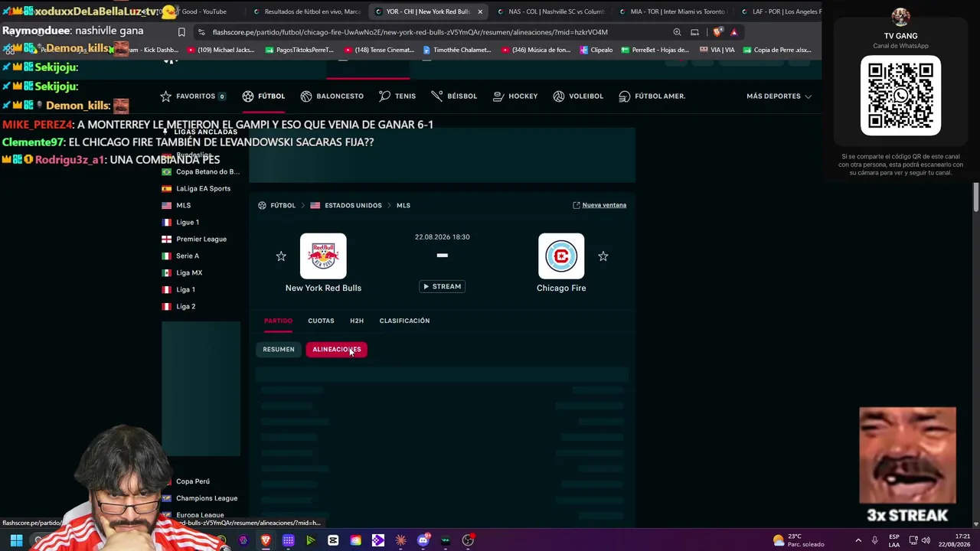Open Liga MX in pinned leagues

coord(182,273)
